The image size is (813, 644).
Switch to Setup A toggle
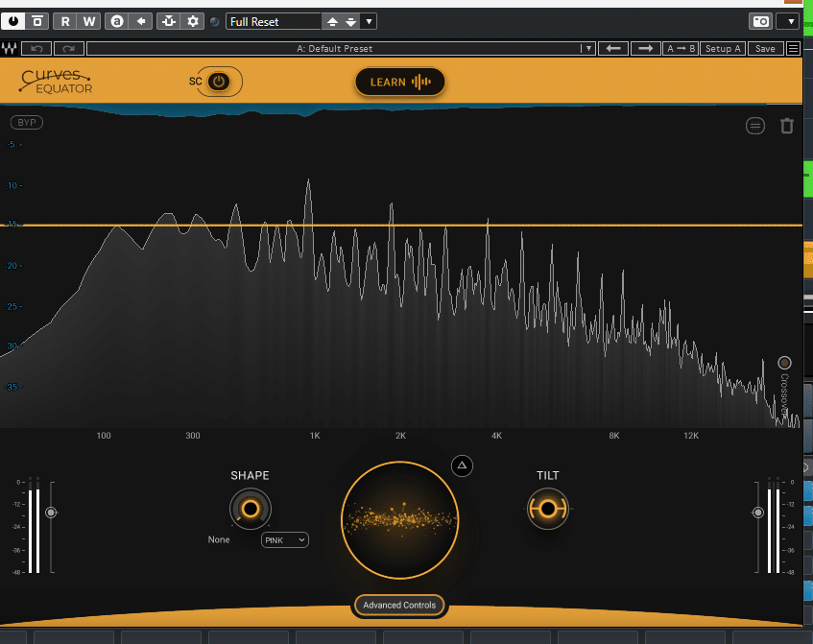click(x=723, y=48)
